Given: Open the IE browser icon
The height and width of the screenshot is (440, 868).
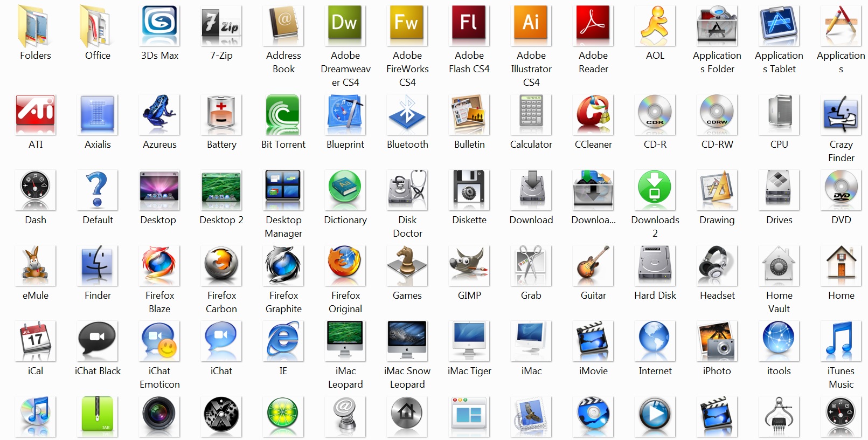Looking at the screenshot, I should point(283,341).
